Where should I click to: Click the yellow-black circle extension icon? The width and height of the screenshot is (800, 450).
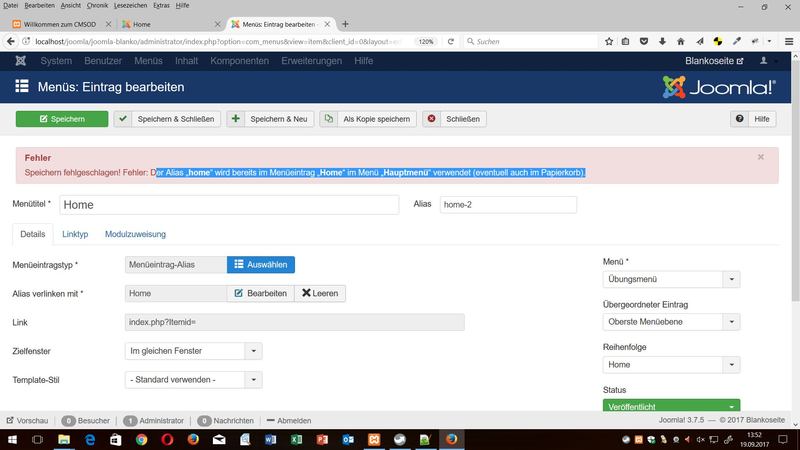click(718, 41)
